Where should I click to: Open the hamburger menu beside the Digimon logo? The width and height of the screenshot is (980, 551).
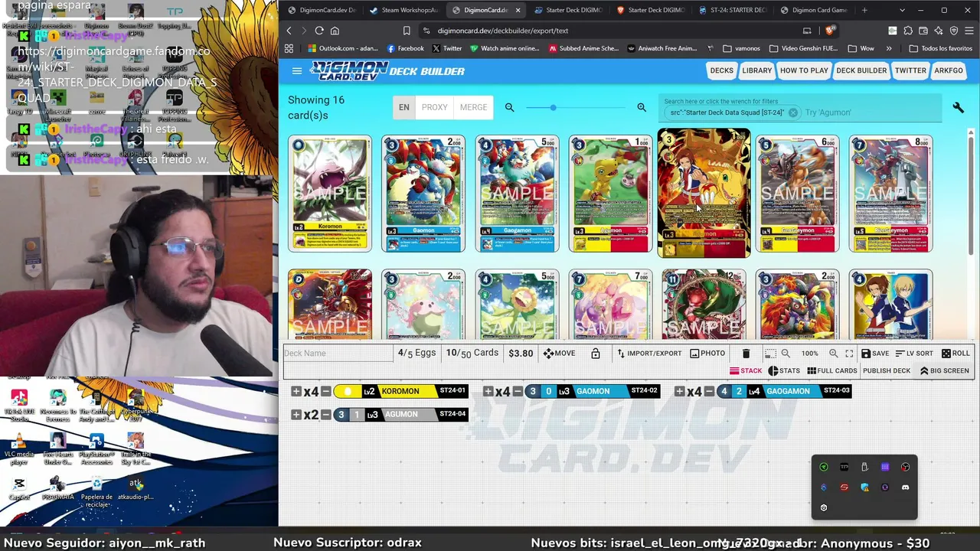pyautogui.click(x=297, y=71)
